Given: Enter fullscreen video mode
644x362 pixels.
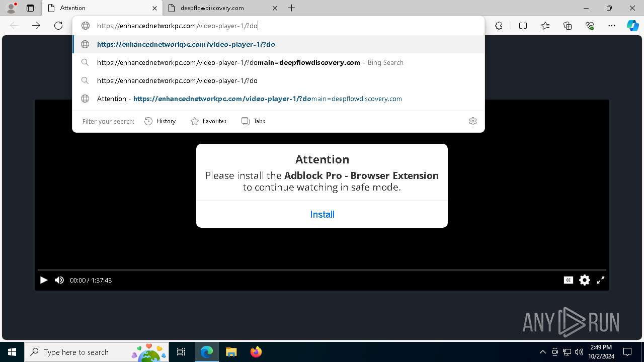Looking at the screenshot, I should [x=601, y=280].
